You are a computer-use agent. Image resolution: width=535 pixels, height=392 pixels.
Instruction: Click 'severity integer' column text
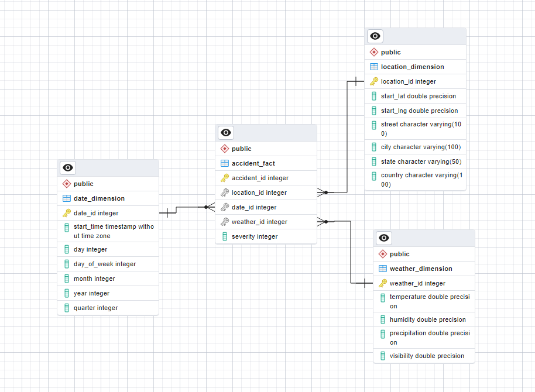coord(255,237)
